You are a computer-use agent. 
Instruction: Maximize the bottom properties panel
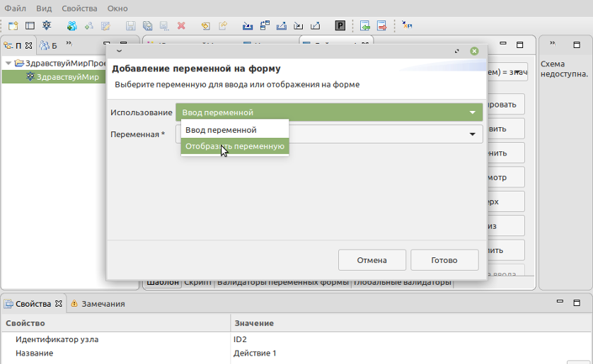[x=576, y=303]
